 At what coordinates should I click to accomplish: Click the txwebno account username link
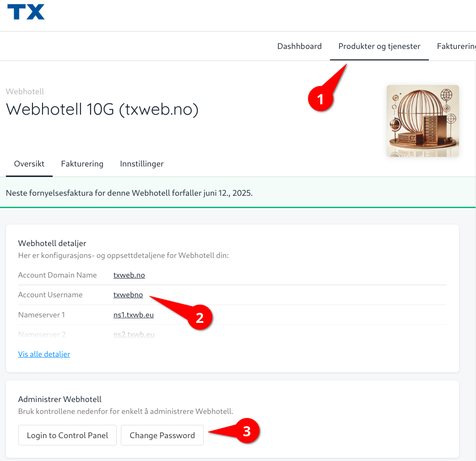[x=128, y=295]
